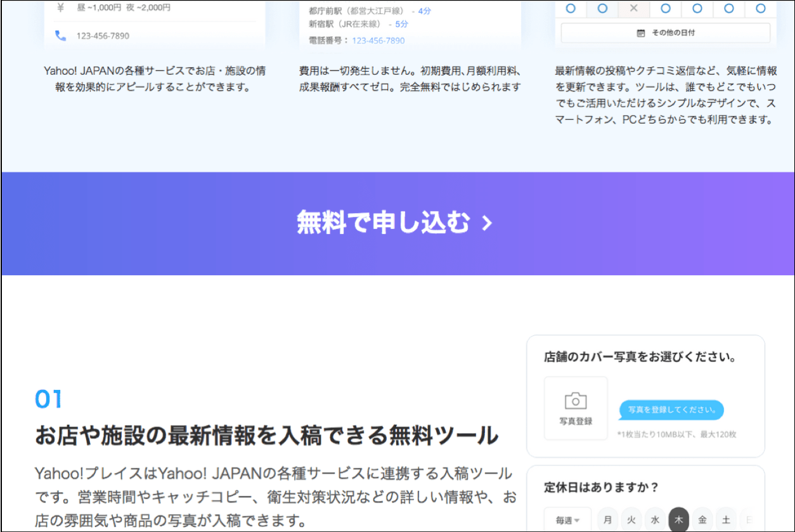Toggle the 木 (Thursday) holiday button

[679, 519]
